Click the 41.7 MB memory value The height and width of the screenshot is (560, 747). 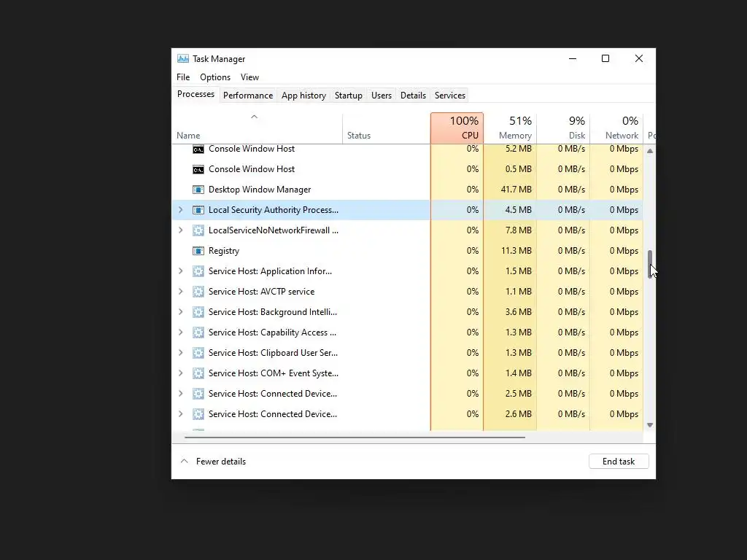[x=516, y=190]
